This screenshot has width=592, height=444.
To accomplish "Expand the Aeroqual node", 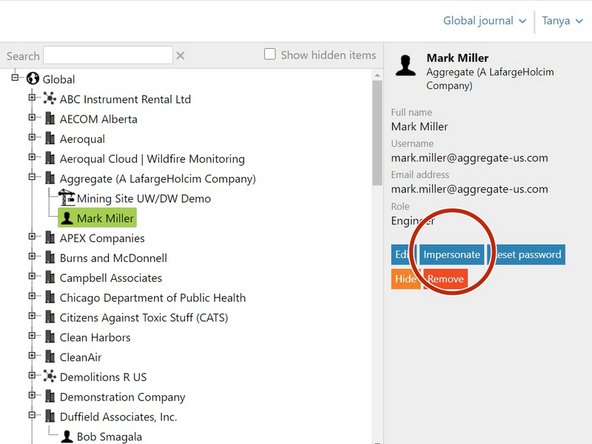I will [32, 137].
